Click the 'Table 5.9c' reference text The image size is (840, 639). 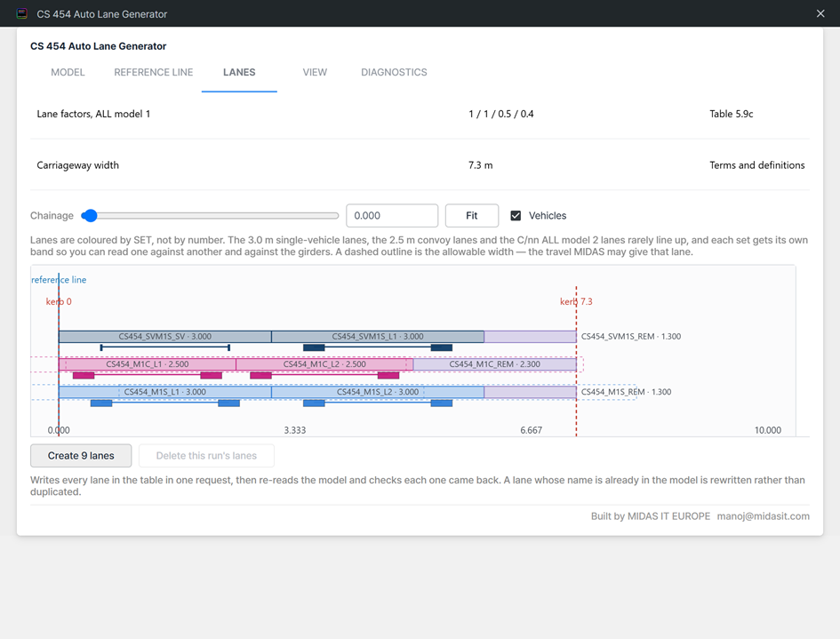[x=732, y=114]
